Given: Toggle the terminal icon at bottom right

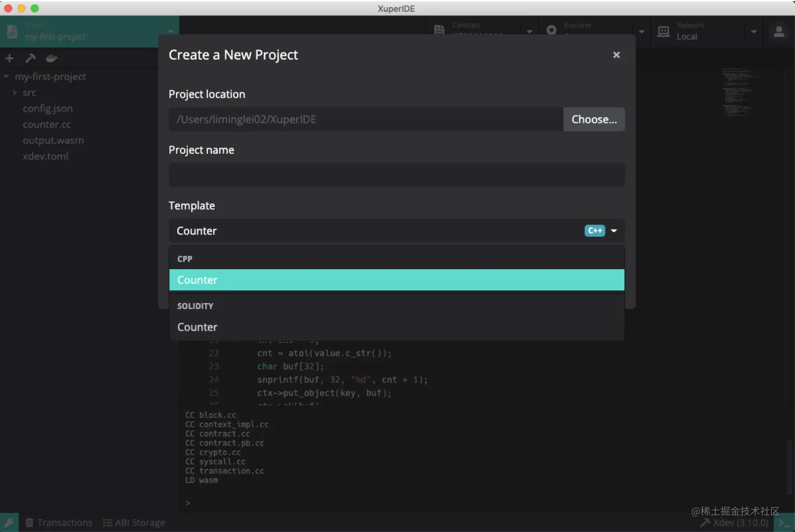Looking at the screenshot, I should [783, 523].
